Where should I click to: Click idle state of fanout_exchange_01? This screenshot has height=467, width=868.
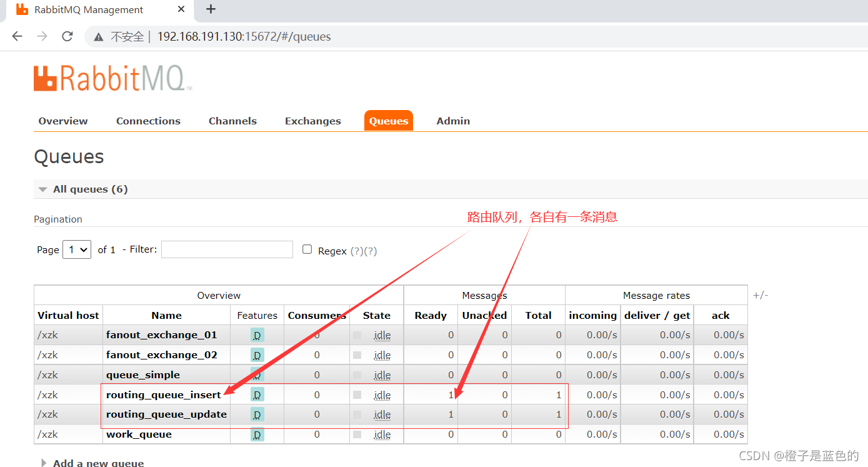pyautogui.click(x=382, y=336)
